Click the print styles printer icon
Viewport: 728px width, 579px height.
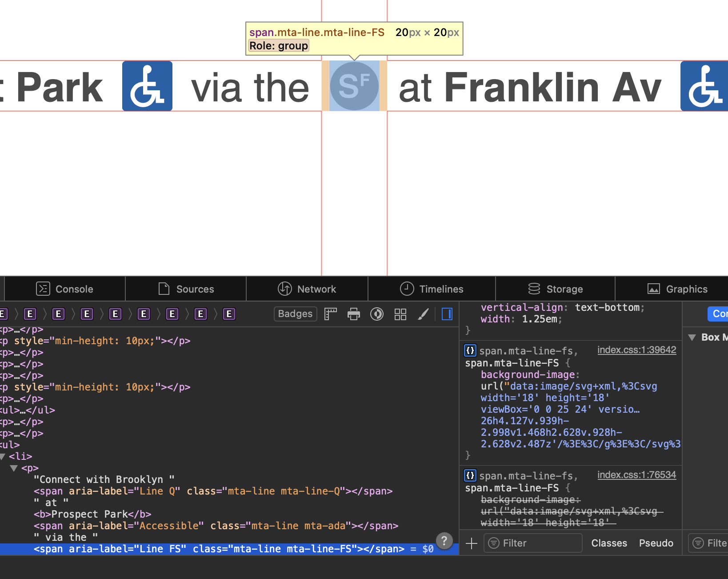(354, 314)
